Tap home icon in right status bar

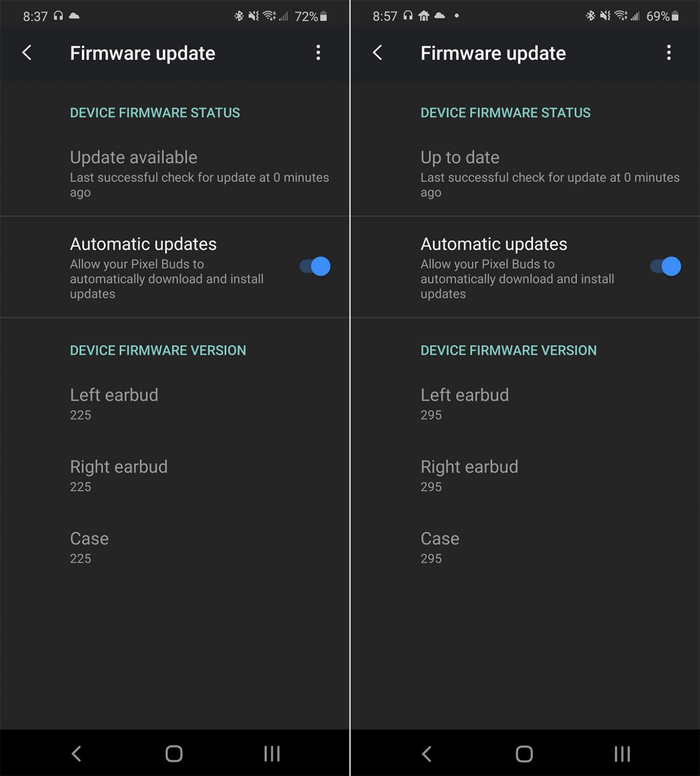pos(424,16)
